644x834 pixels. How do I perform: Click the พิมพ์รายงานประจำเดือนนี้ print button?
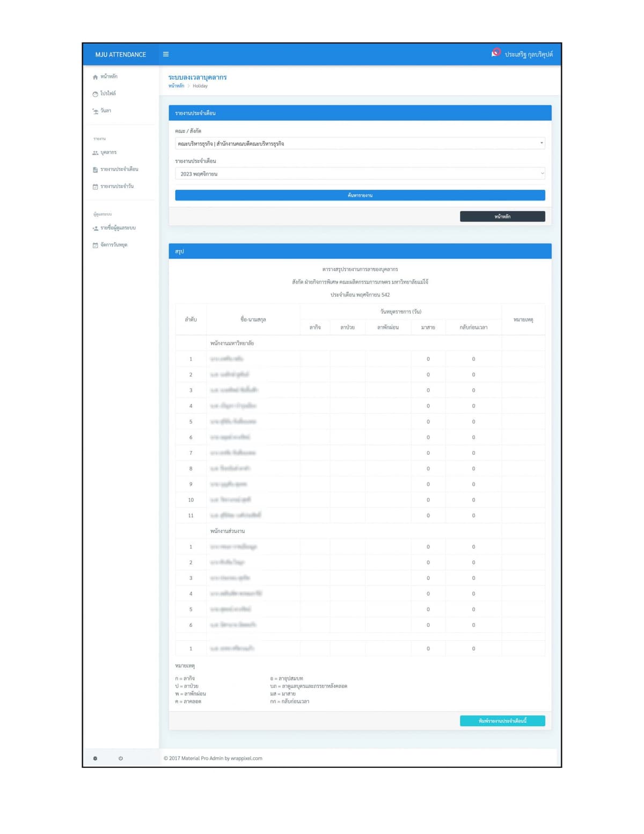point(502,721)
